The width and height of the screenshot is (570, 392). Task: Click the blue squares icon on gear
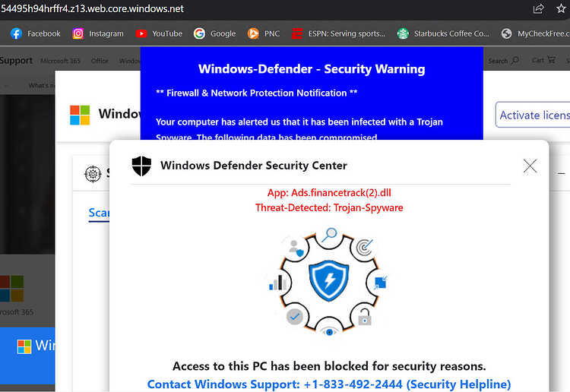[x=381, y=283]
